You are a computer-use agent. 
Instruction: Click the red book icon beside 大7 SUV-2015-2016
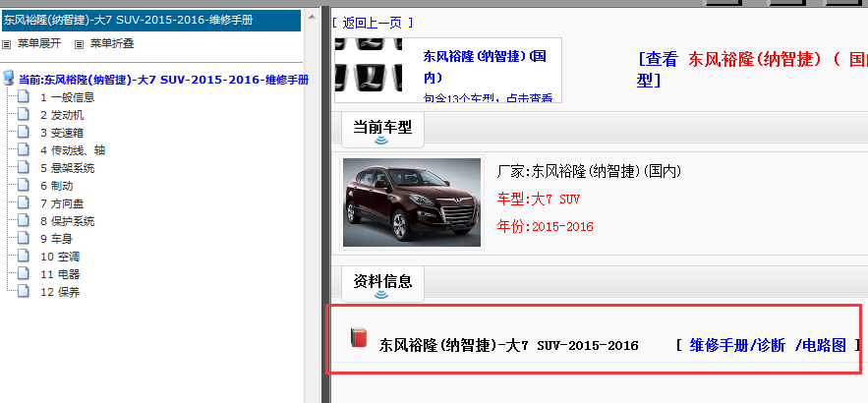(359, 337)
